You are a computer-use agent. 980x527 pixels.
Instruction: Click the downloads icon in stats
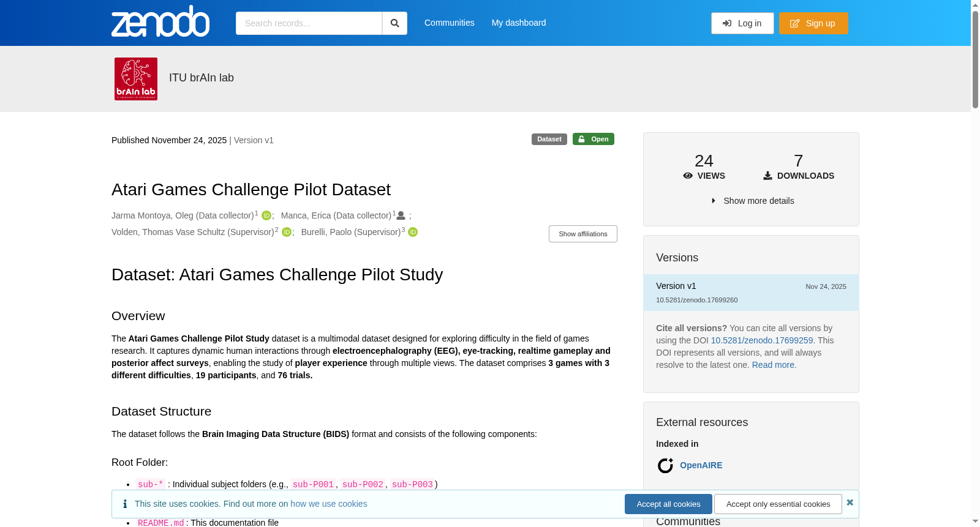(767, 176)
